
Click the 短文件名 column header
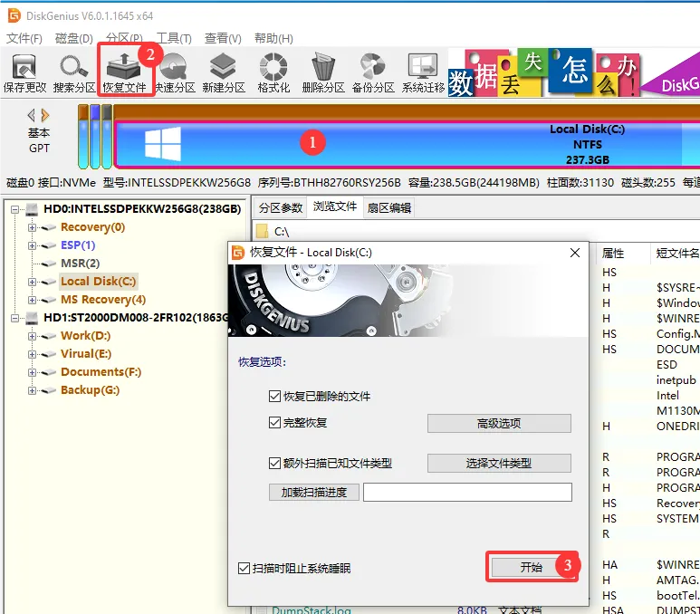pos(676,254)
